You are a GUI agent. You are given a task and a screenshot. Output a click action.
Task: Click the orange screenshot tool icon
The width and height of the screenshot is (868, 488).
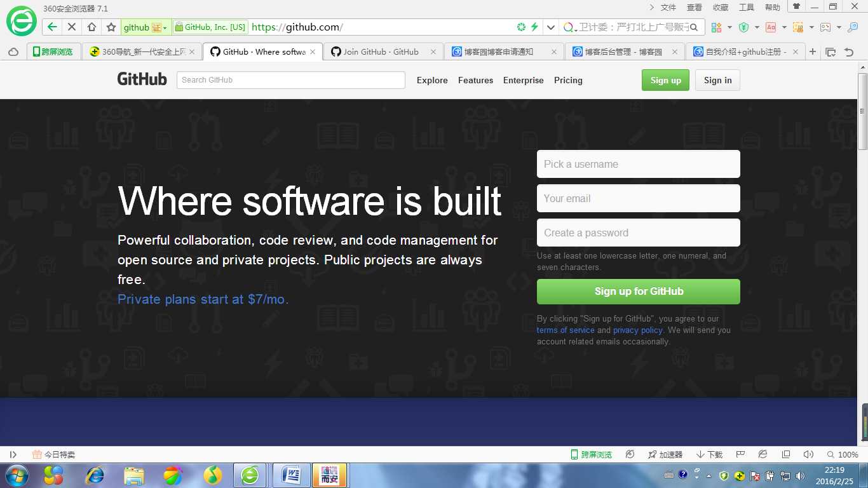[798, 27]
